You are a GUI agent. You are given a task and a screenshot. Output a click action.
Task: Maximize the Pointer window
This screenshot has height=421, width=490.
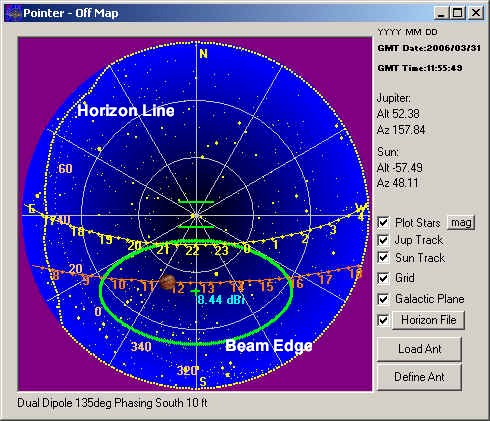(458, 13)
